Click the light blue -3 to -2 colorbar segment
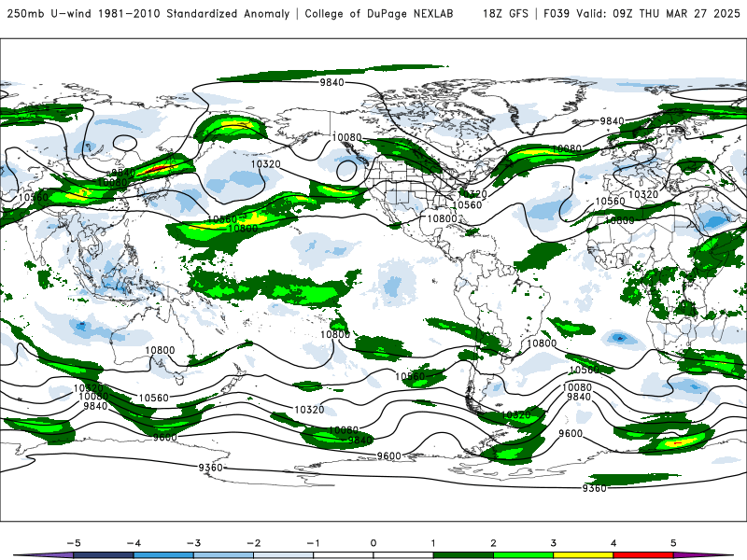This screenshot has width=747, height=560. [x=223, y=555]
